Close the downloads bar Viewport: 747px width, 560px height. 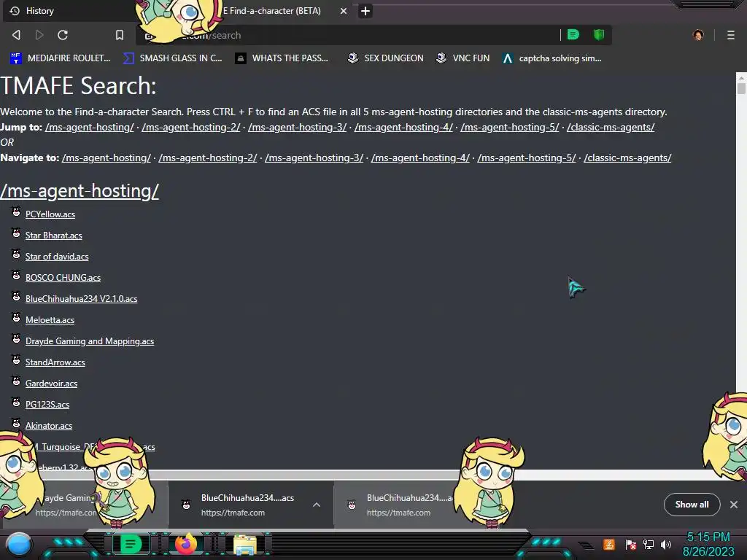(734, 505)
